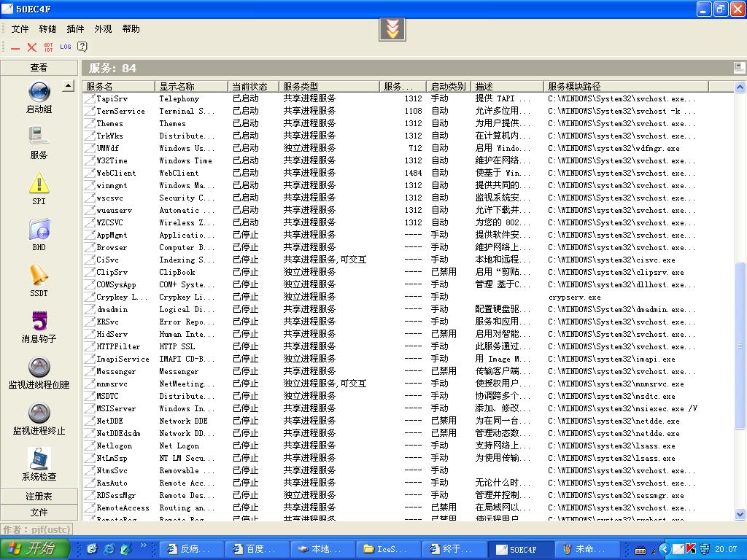Sort by the 显示名称 column header
This screenshot has width=747, height=560.
191,86
